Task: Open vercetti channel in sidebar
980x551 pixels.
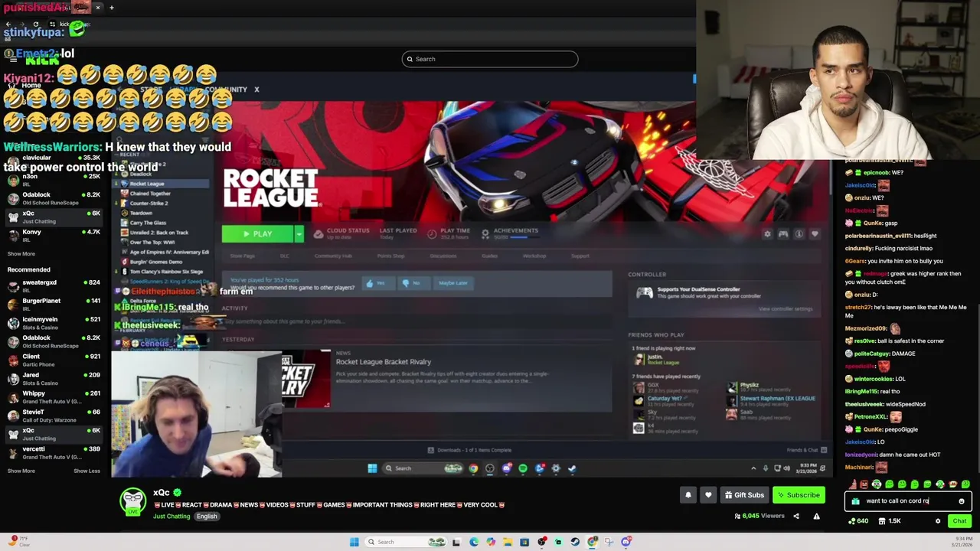Action: click(53, 453)
